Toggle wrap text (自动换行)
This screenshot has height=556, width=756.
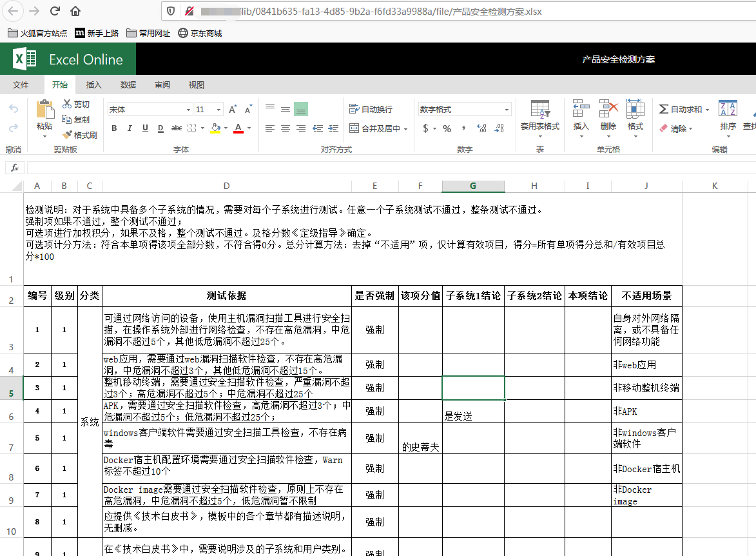pos(371,110)
